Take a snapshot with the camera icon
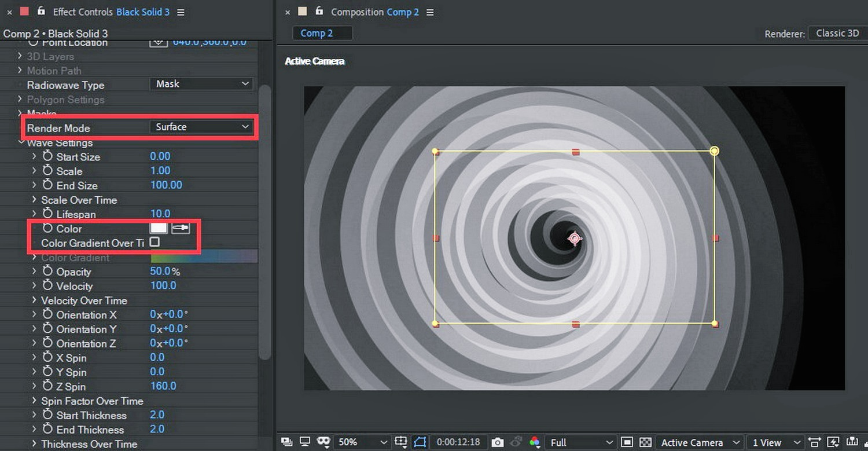This screenshot has height=451, width=868. coord(498,442)
